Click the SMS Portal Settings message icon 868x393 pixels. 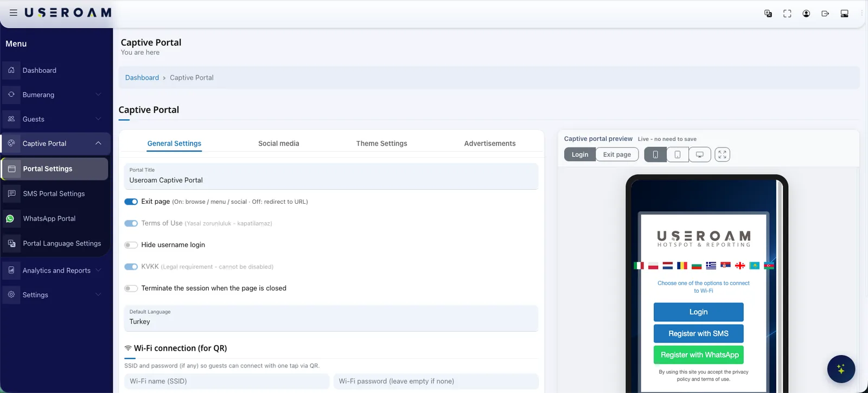click(12, 194)
